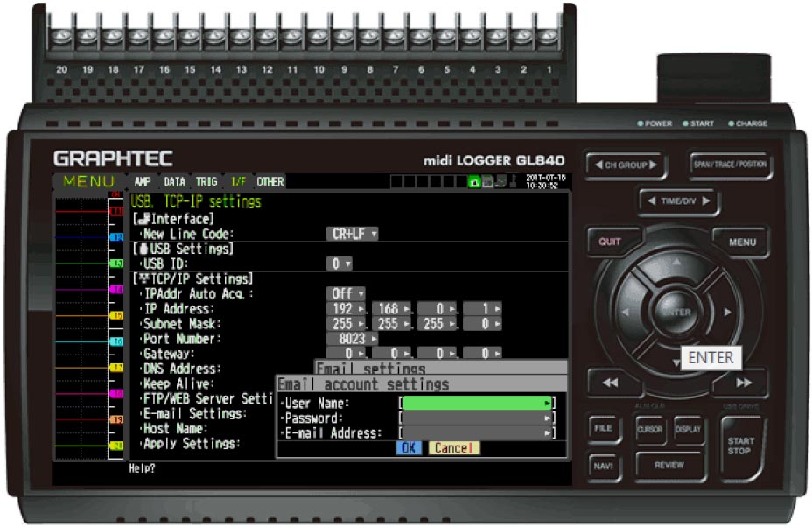Click the TIME/DIV hardware button
Screen dimensions: 812x527
[678, 201]
